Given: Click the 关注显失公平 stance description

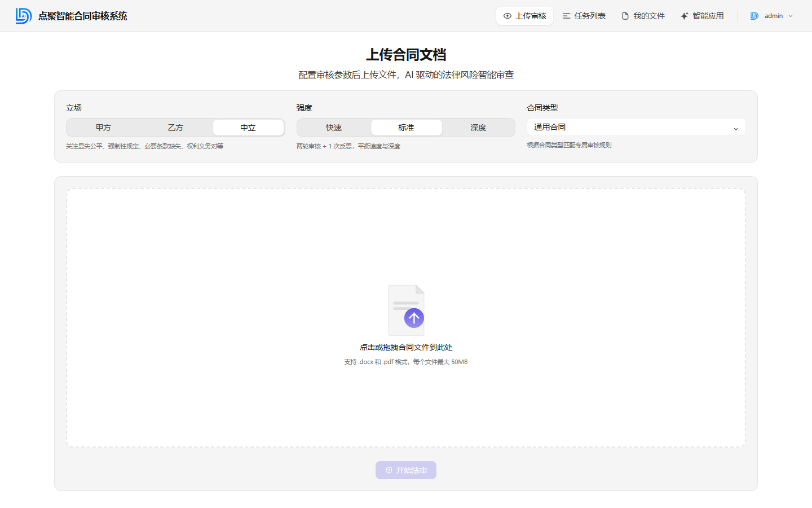Looking at the screenshot, I should (145, 146).
